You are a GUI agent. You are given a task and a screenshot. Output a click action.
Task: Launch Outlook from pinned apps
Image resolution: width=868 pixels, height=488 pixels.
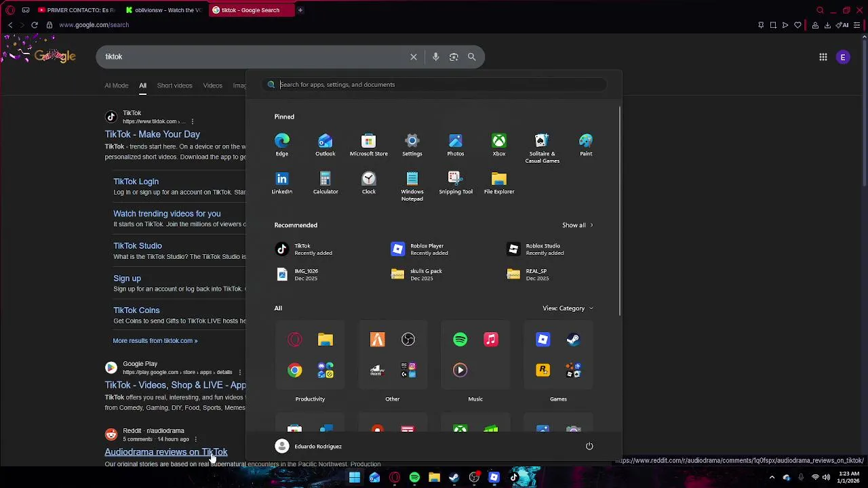click(325, 145)
